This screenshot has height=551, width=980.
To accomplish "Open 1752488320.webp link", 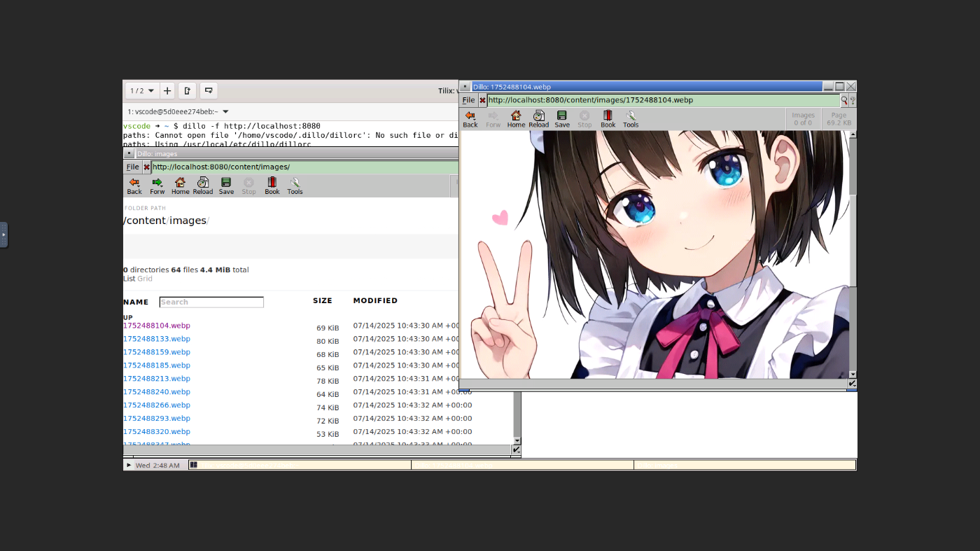I will pos(157,432).
